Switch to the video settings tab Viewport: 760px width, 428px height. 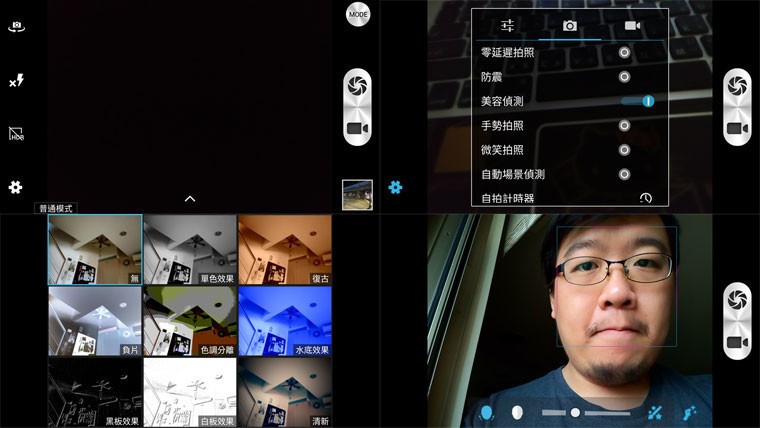click(x=633, y=25)
